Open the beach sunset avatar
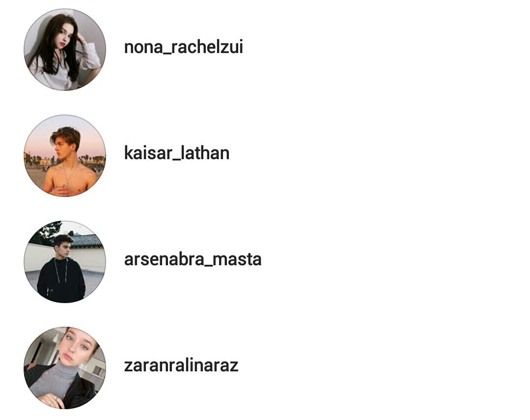Image resolution: width=530 pixels, height=420 pixels. point(64,156)
